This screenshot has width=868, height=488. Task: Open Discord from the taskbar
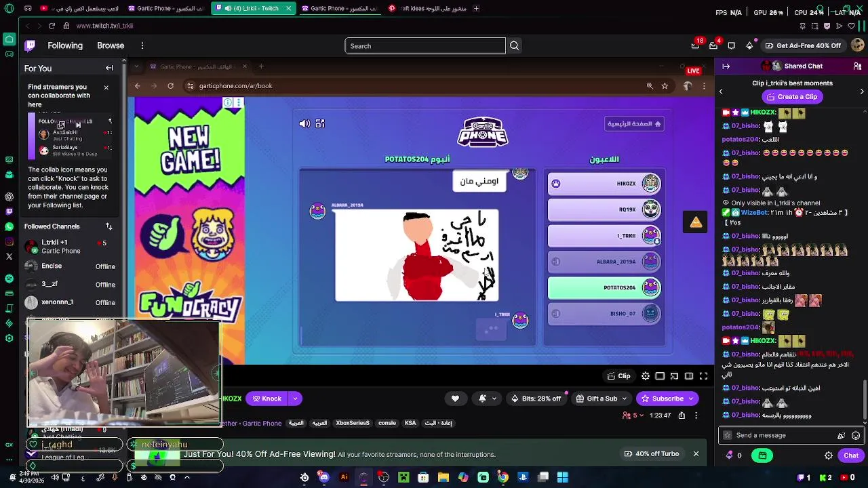point(324,477)
